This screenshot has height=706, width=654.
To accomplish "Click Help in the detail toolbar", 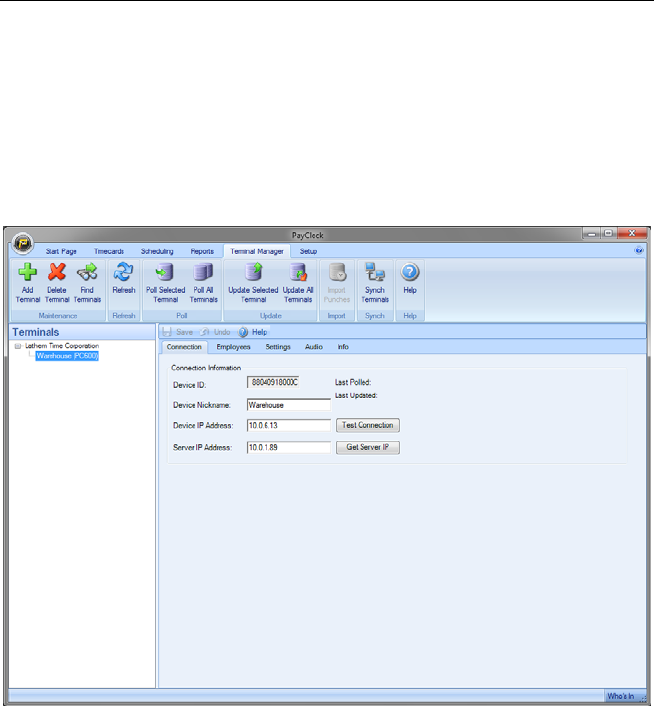I will coord(253,332).
